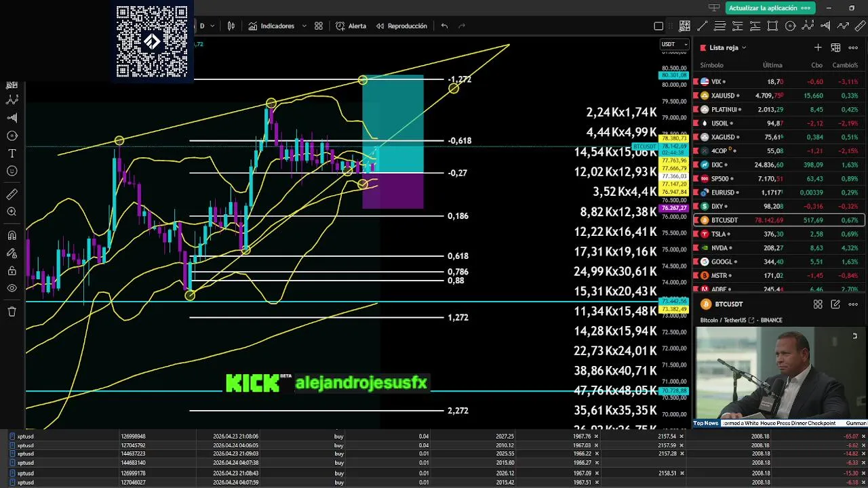Select USOIL in the watchlist

[x=778, y=123]
